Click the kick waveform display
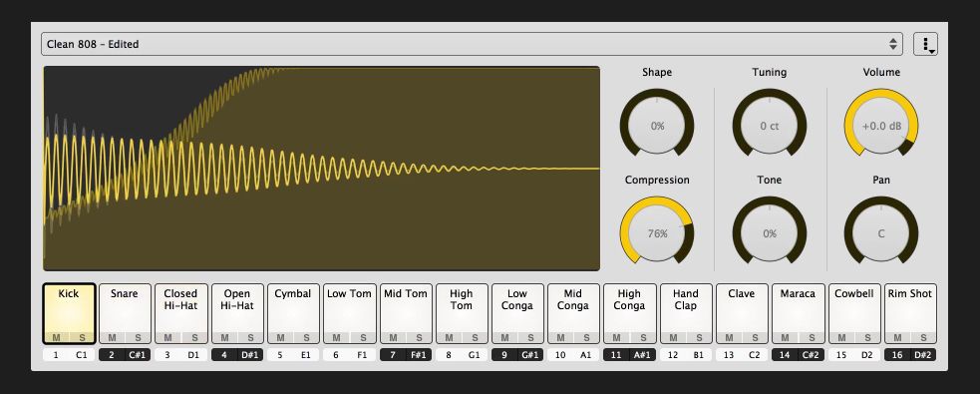This screenshot has width=980, height=394. click(x=322, y=169)
